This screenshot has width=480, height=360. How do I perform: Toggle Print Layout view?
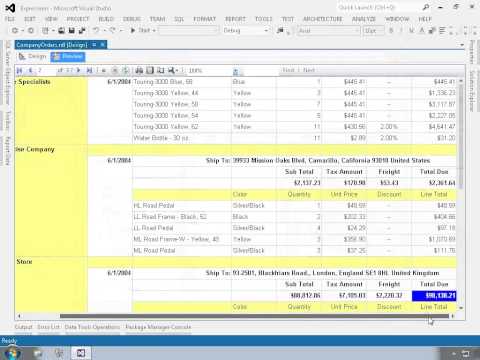[x=150, y=70]
